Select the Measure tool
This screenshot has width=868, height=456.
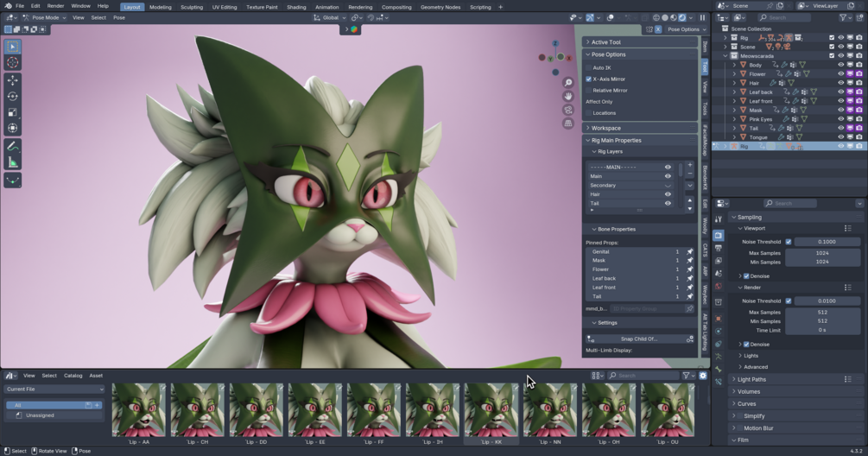(12, 162)
